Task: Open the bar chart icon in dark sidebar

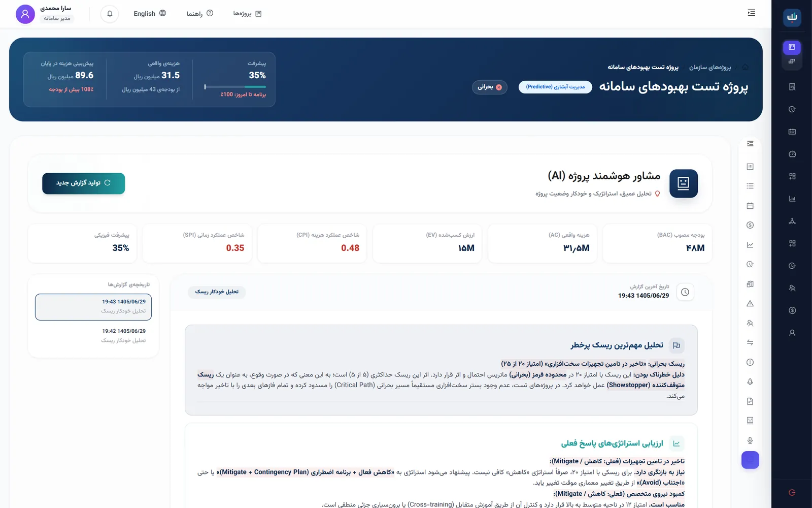Action: 792,199
